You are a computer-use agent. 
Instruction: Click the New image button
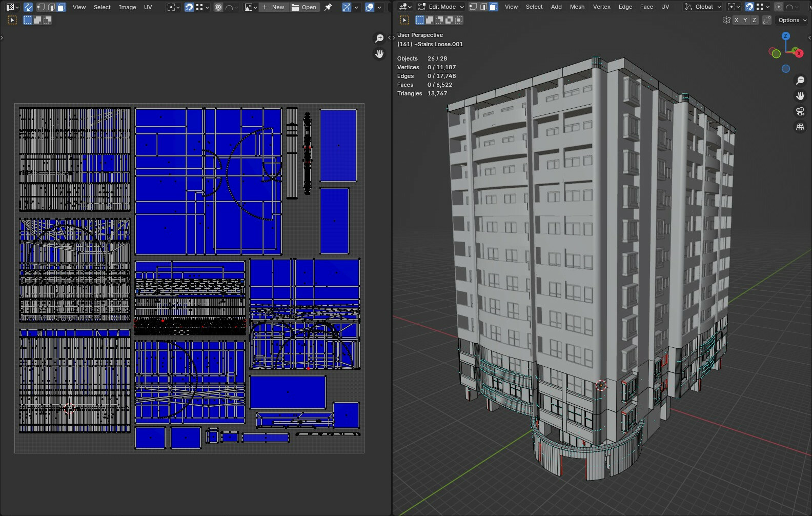pyautogui.click(x=273, y=7)
